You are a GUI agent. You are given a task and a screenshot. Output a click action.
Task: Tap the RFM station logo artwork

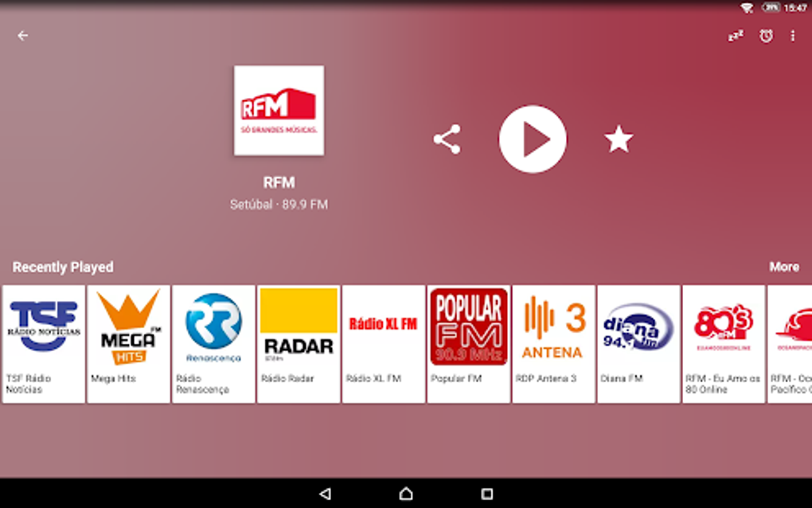(x=279, y=111)
